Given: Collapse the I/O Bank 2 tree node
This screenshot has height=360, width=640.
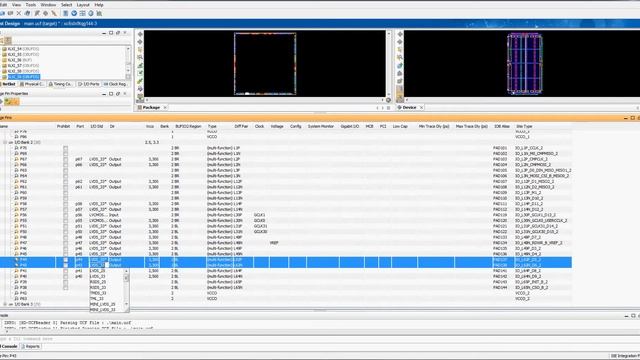Looking at the screenshot, I should 5,142.
